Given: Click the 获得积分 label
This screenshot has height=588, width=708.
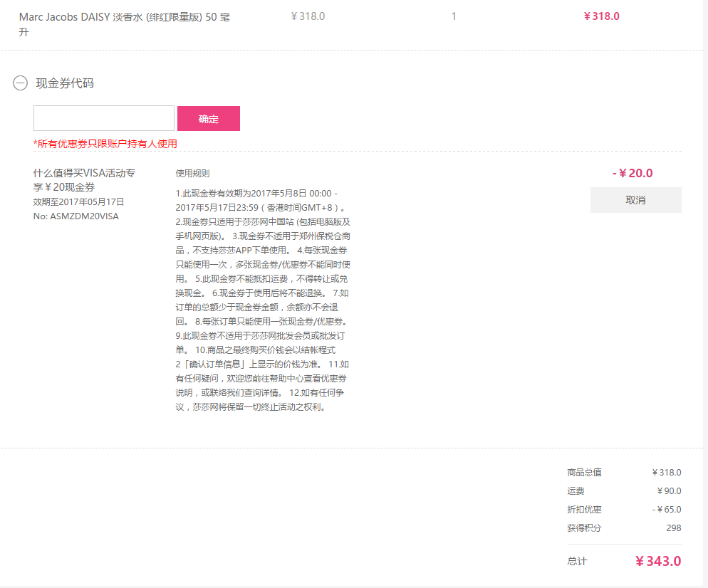Looking at the screenshot, I should pos(584,528).
